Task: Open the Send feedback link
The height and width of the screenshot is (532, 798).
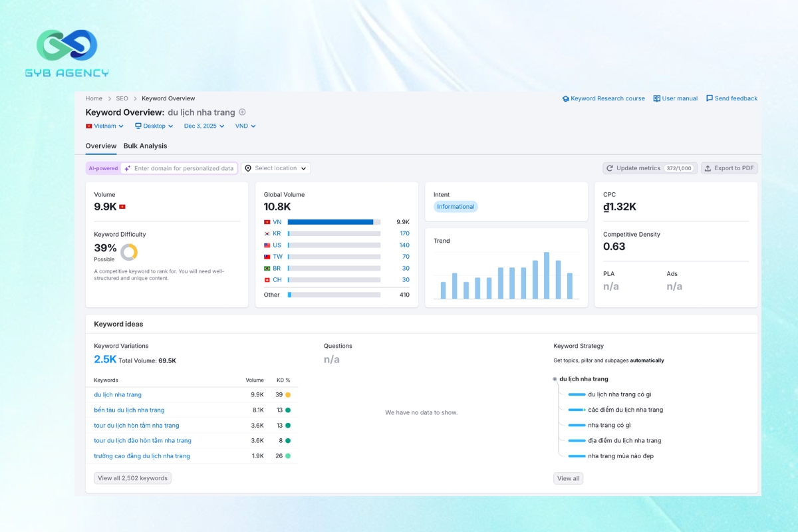Action: [731, 98]
